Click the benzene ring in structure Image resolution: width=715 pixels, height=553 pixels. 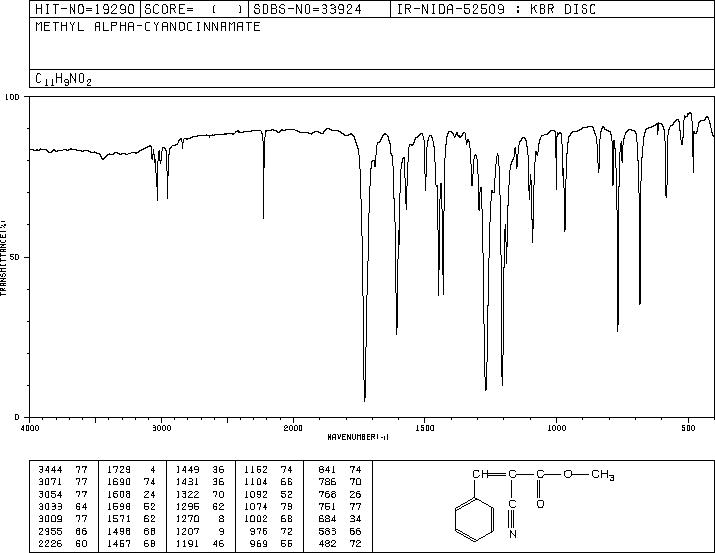(474, 520)
